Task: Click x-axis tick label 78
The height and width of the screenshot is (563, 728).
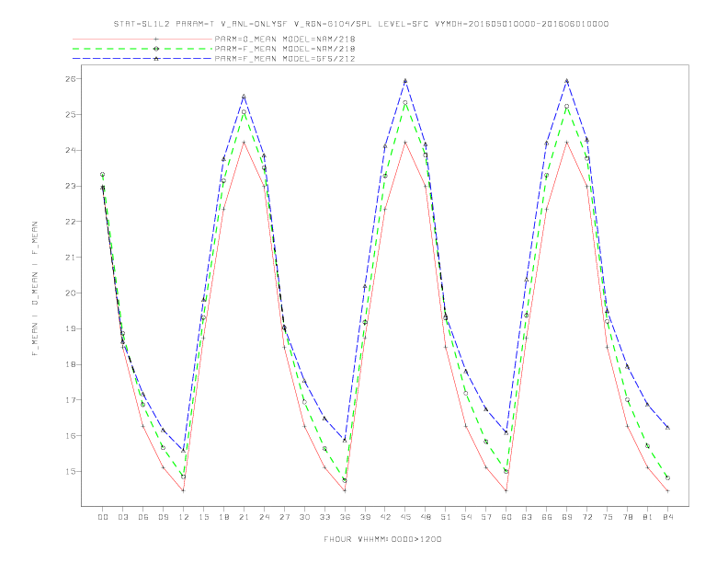Action: click(x=627, y=517)
